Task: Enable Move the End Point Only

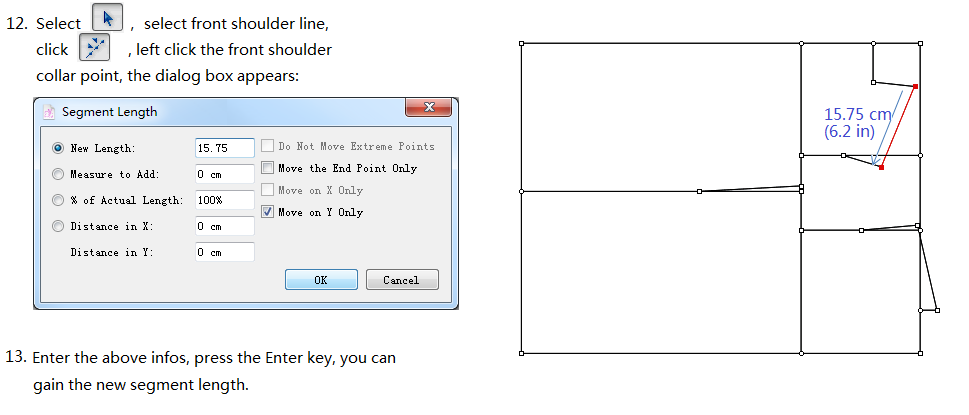Action: click(x=267, y=168)
